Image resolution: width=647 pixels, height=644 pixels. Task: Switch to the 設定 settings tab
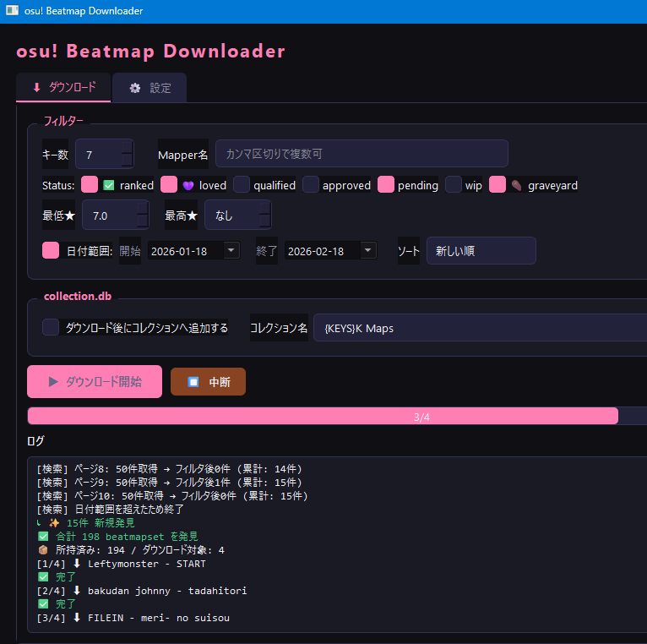pos(150,88)
